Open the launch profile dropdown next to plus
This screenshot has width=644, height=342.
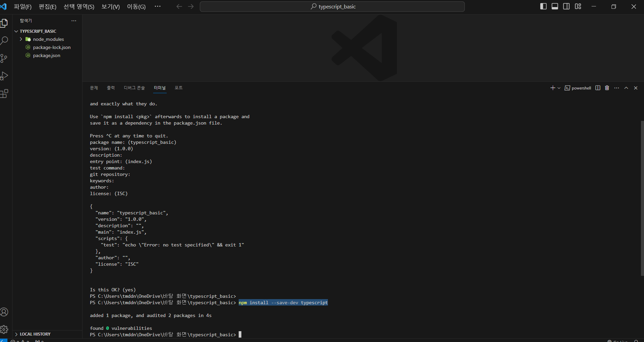tap(559, 88)
